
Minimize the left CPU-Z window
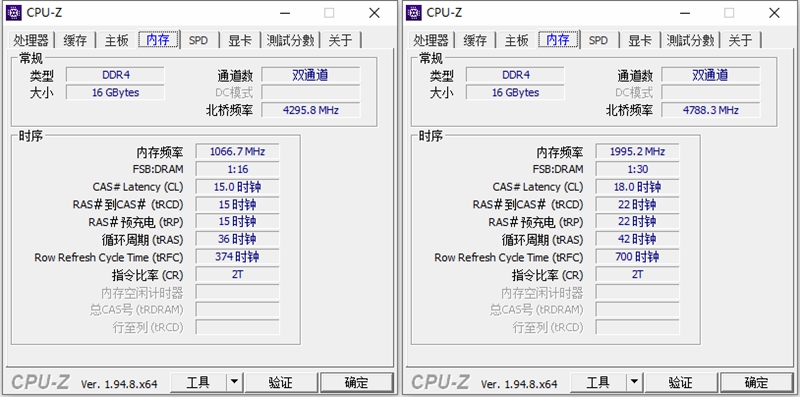click(285, 13)
